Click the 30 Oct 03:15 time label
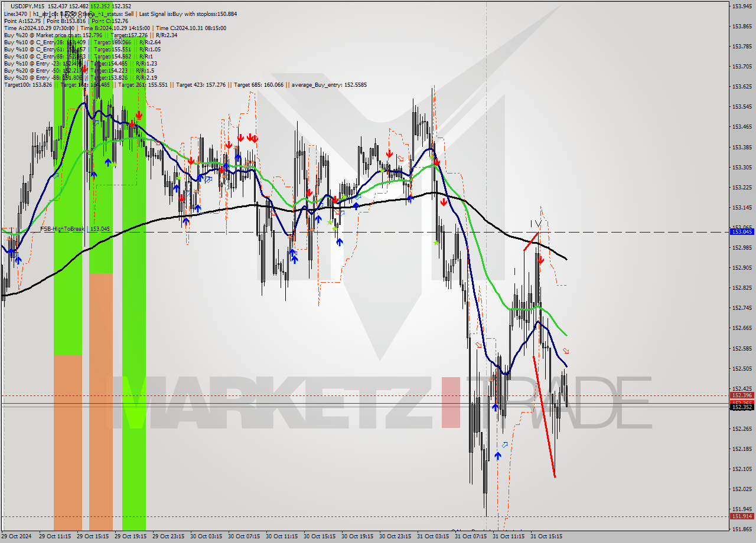 coord(206,537)
